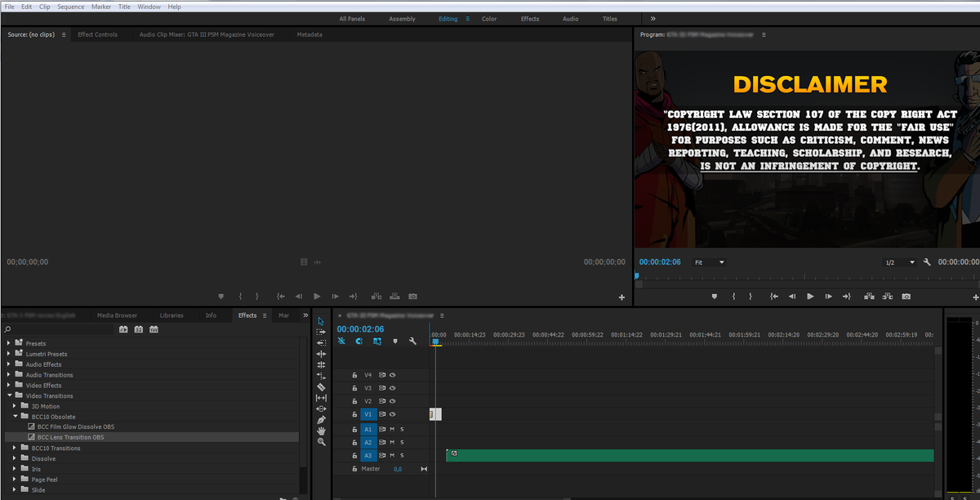Add a marker in the timeline header
Image resolution: width=980 pixels, height=500 pixels.
(x=395, y=341)
